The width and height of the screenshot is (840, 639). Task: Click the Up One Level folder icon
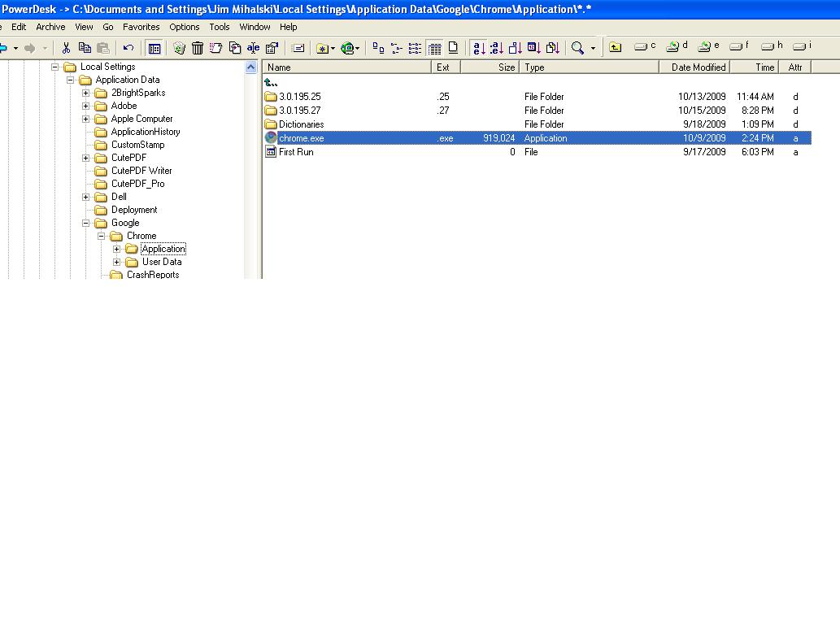click(616, 48)
